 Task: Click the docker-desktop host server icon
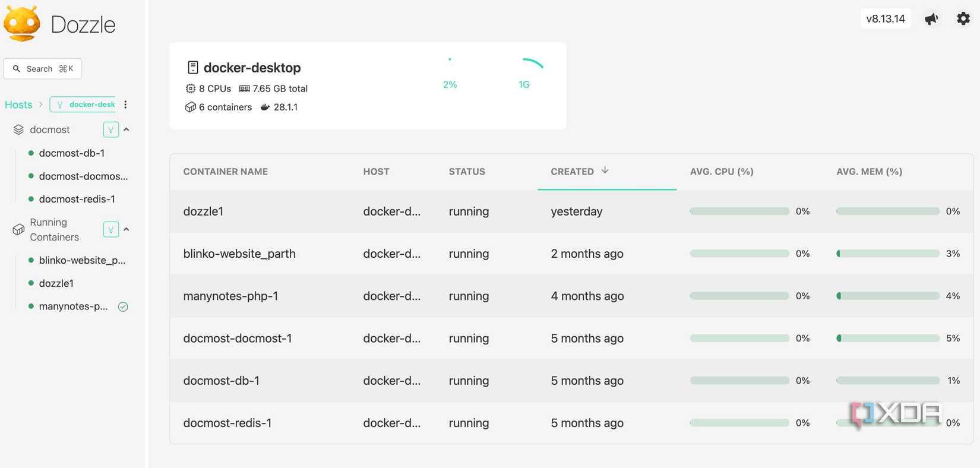(193, 68)
